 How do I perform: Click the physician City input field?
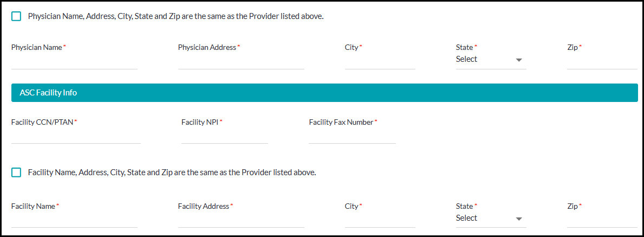(x=380, y=62)
